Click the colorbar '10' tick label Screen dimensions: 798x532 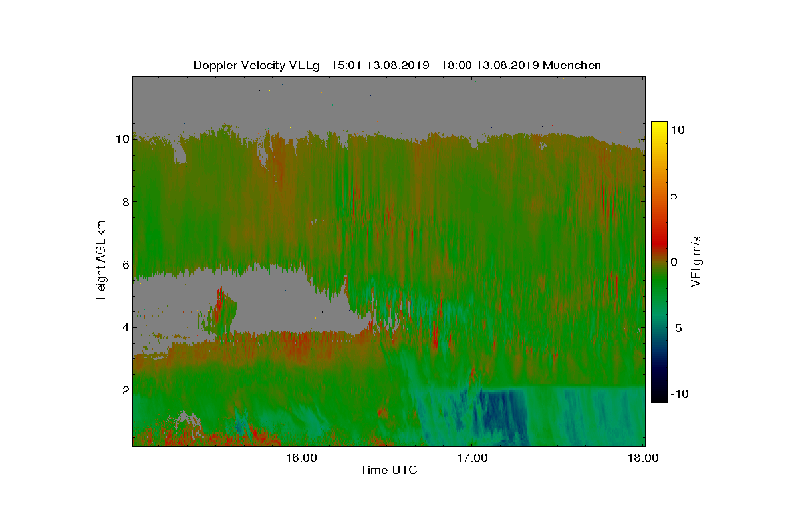tap(676, 130)
